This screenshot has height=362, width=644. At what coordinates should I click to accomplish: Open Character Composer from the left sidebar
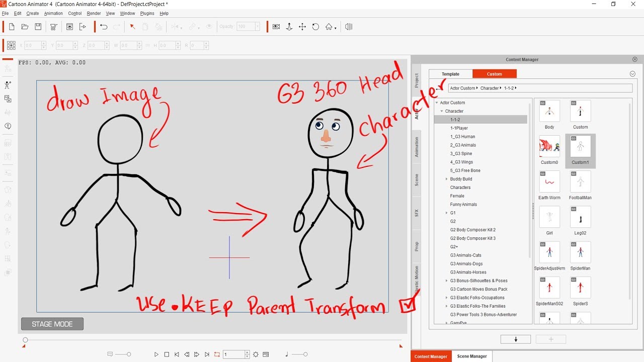[x=8, y=85]
